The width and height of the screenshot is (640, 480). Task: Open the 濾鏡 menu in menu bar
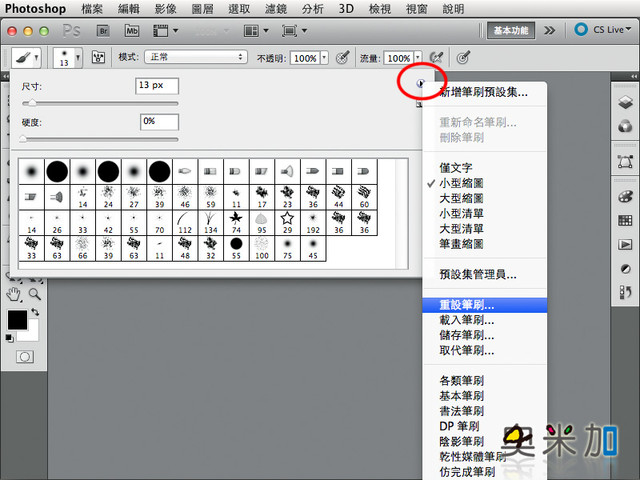[276, 9]
